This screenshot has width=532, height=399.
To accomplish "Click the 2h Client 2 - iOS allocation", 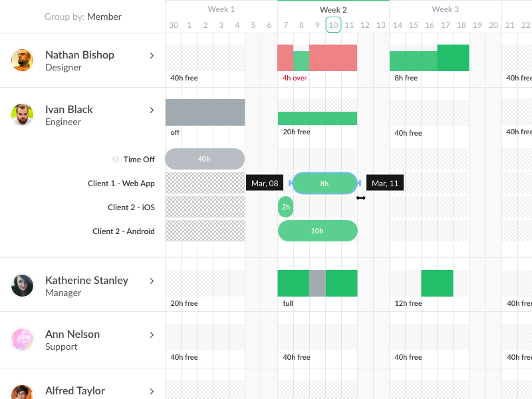I will (x=285, y=207).
